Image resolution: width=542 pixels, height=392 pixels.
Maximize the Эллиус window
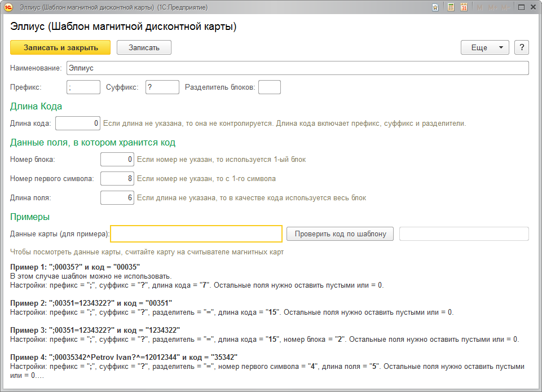(x=521, y=7)
